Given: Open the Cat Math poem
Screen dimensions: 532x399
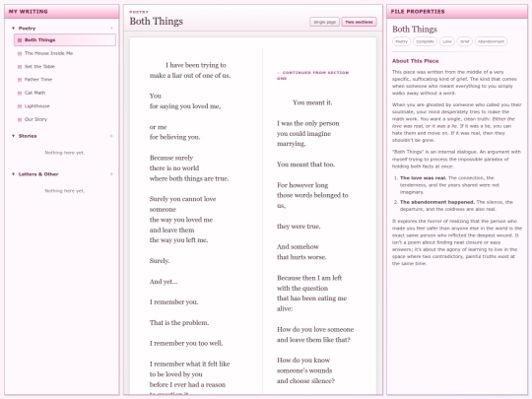Looking at the screenshot, I should point(65,93).
